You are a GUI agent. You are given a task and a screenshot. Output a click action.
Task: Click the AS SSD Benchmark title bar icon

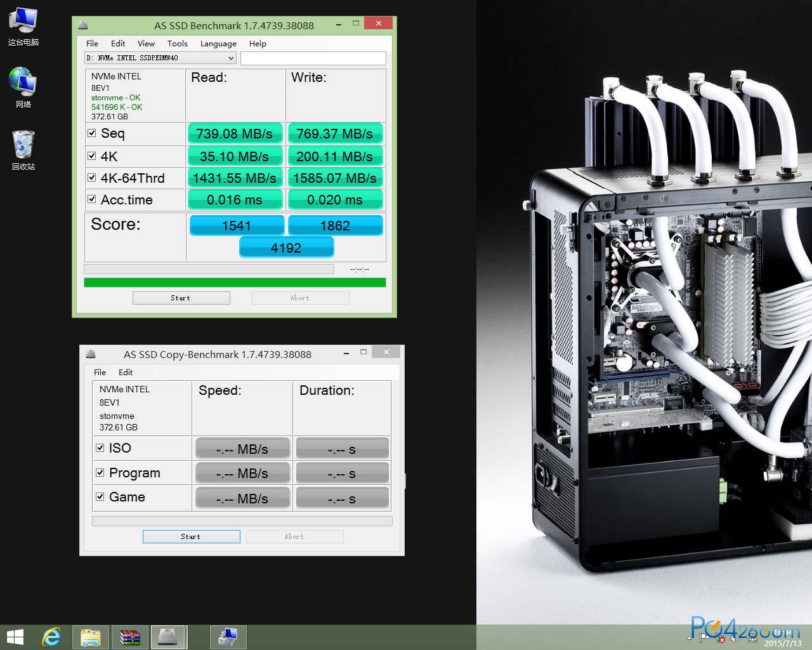[x=84, y=25]
